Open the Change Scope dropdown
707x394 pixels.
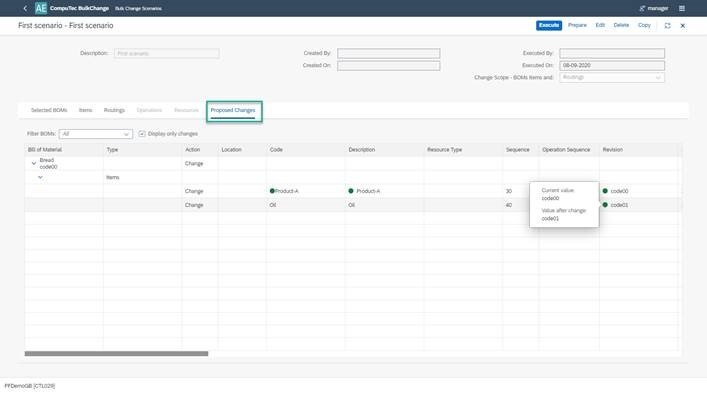click(x=612, y=78)
